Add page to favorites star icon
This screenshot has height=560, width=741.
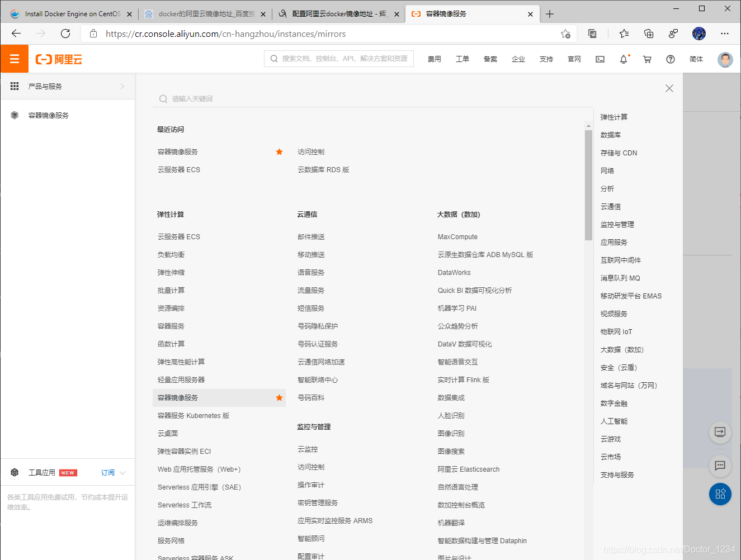(x=565, y=34)
